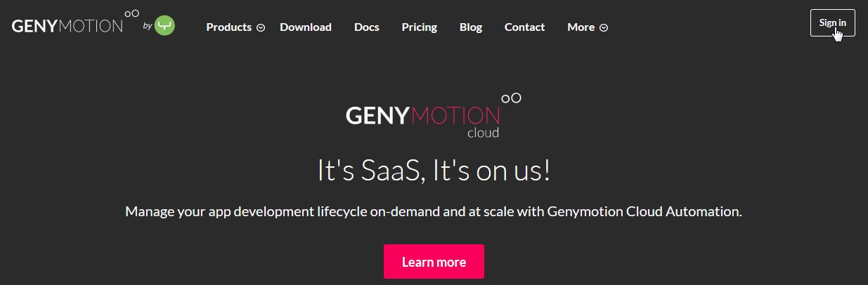This screenshot has width=868, height=285.
Task: Click the Genymotion logo in the navbar
Action: pyautogui.click(x=67, y=27)
